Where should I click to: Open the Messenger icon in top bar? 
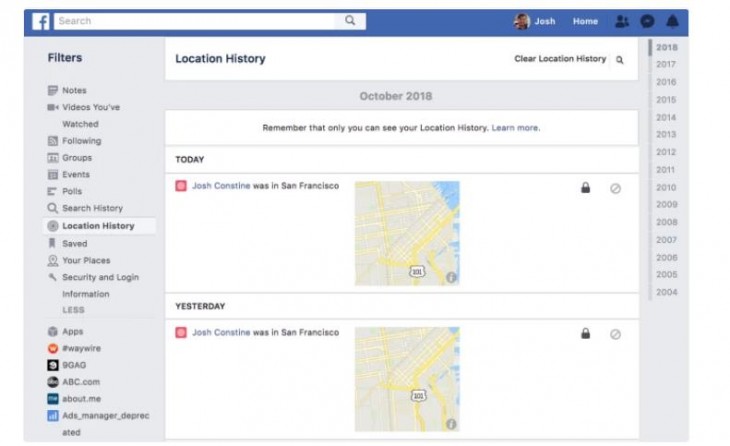click(647, 21)
